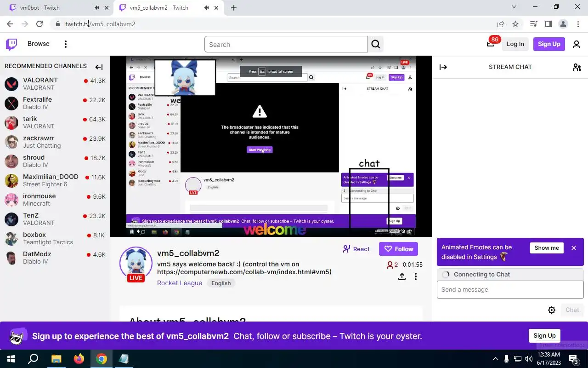Close the vm0bot browser tab
Screen dimensions: 588x368
click(107, 8)
